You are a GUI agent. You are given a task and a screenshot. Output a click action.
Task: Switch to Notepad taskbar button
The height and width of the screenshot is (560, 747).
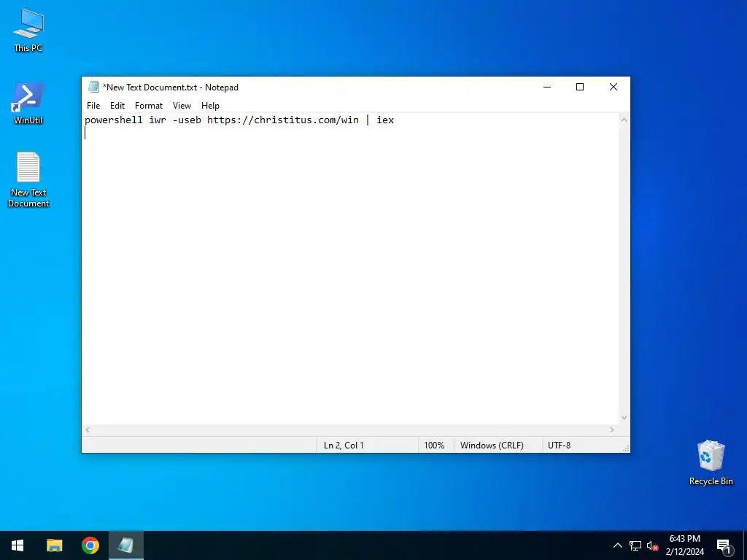point(125,545)
